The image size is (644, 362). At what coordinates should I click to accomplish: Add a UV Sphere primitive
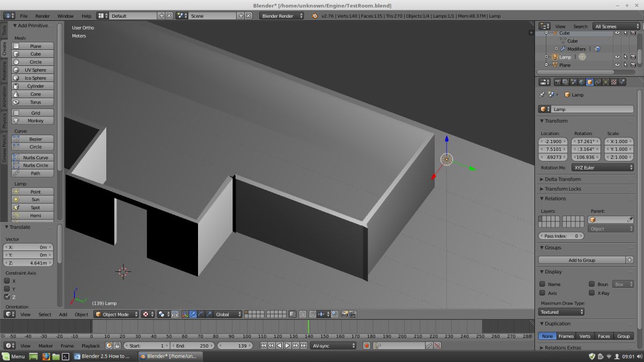[x=33, y=70]
